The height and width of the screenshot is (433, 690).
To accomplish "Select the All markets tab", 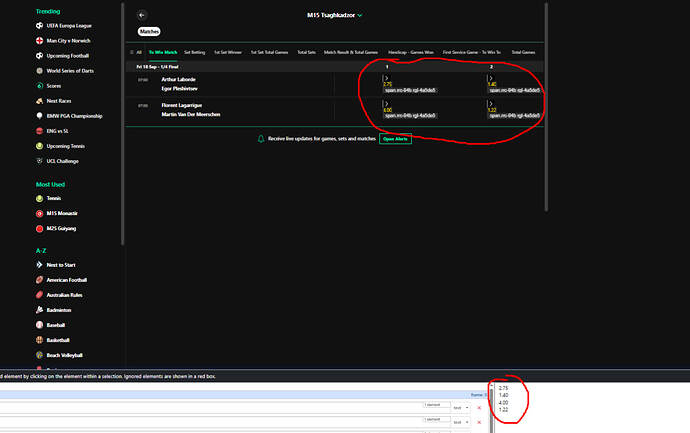I will 136,52.
